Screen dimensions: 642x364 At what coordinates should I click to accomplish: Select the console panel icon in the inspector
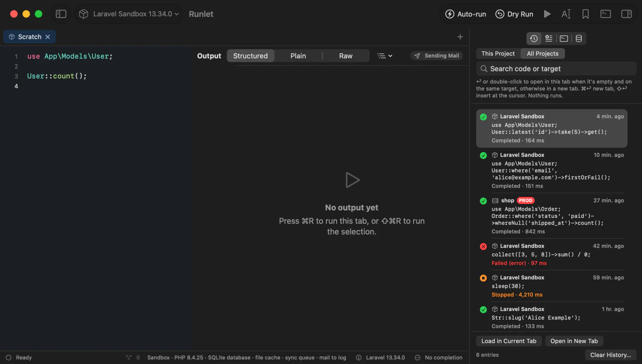click(x=564, y=39)
